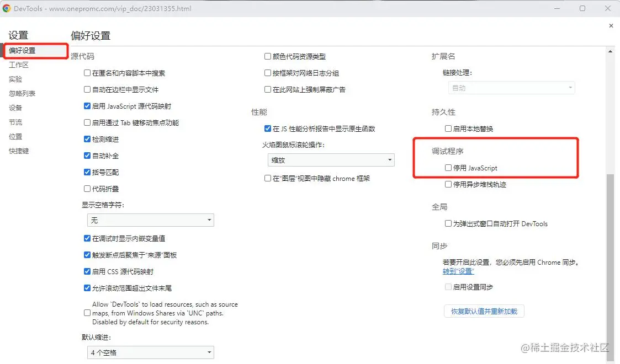Click the 同步 section heading

439,246
